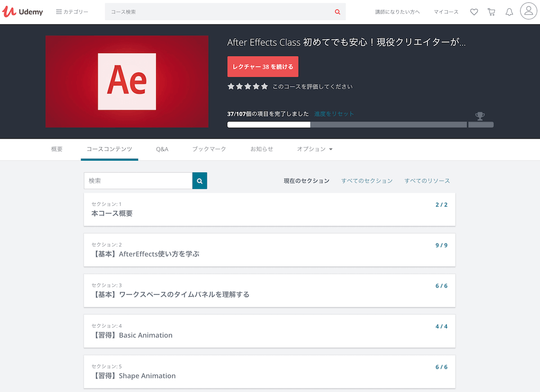The height and width of the screenshot is (392, 540).
Task: Switch to the ブックマーク tab
Action: coord(209,149)
